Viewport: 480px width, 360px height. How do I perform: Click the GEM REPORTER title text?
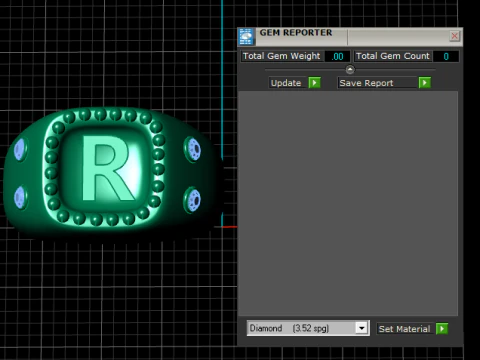(x=296, y=33)
